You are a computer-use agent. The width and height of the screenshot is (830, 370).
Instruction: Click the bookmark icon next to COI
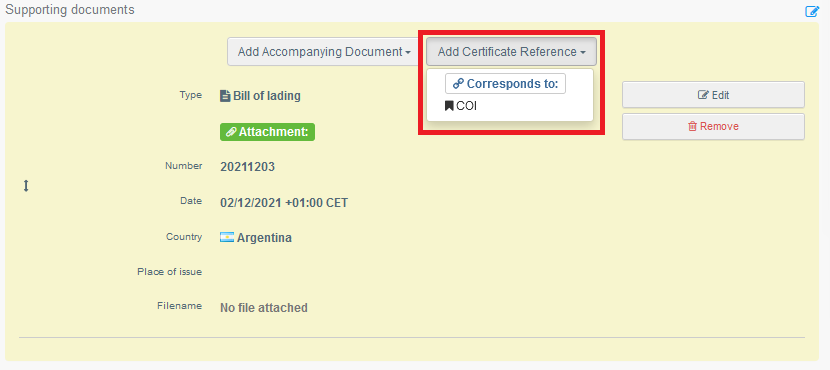pyautogui.click(x=449, y=106)
